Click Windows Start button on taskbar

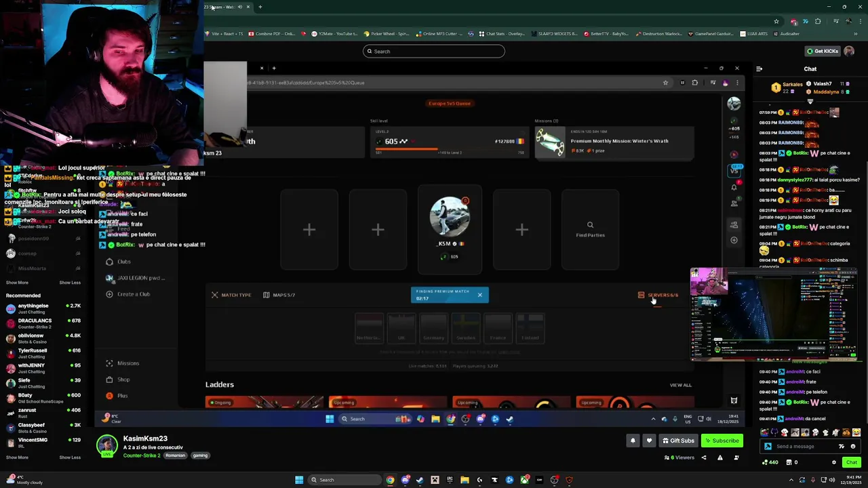(x=299, y=480)
